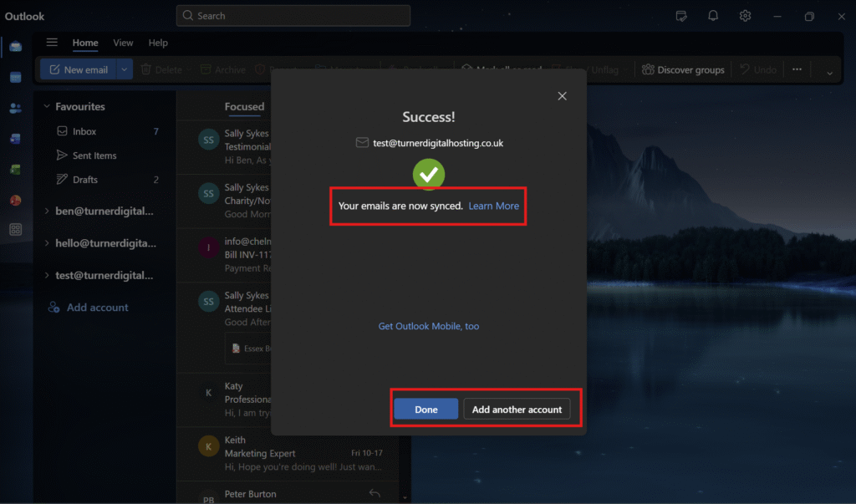This screenshot has height=504, width=856.
Task: Click Add another account button
Action: (517, 409)
